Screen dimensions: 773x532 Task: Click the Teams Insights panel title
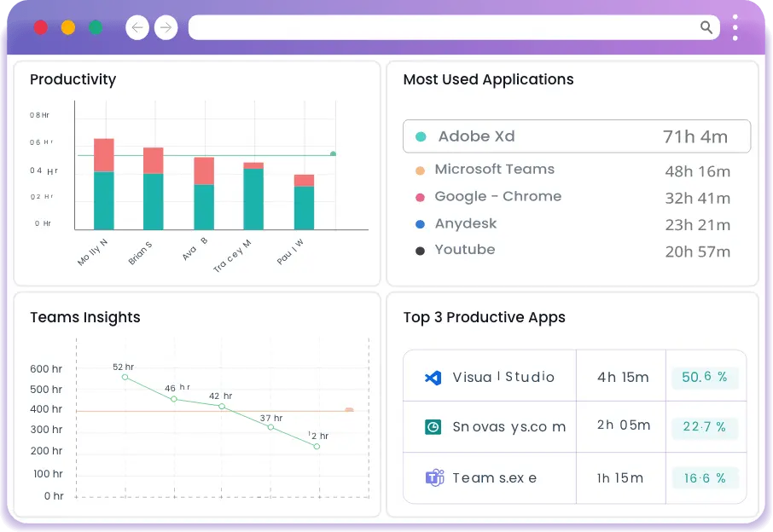[x=85, y=317]
